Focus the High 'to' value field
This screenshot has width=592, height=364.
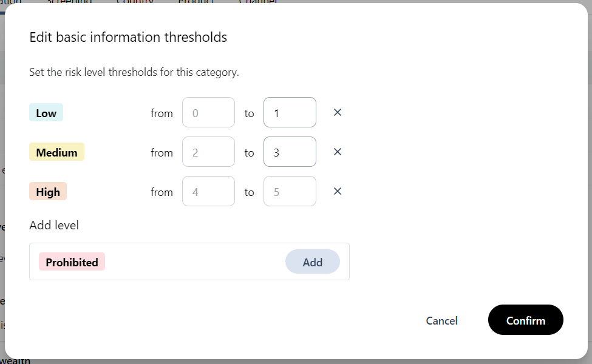click(290, 192)
